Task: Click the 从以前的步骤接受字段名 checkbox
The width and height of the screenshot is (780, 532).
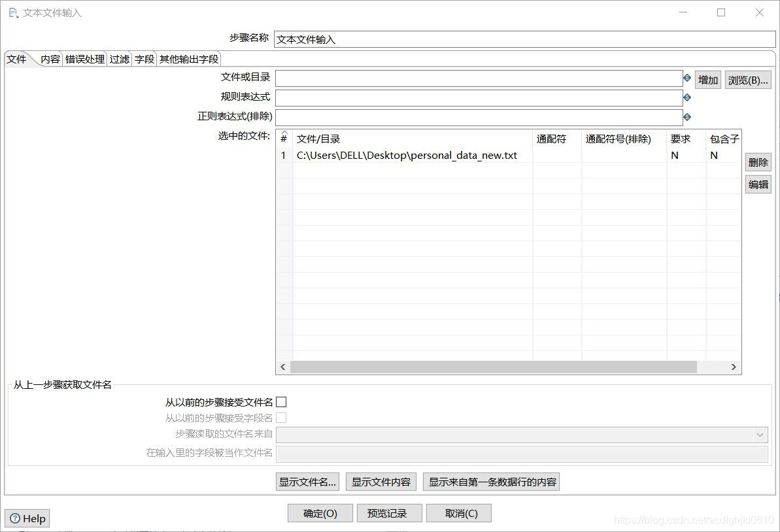Action: (x=282, y=418)
